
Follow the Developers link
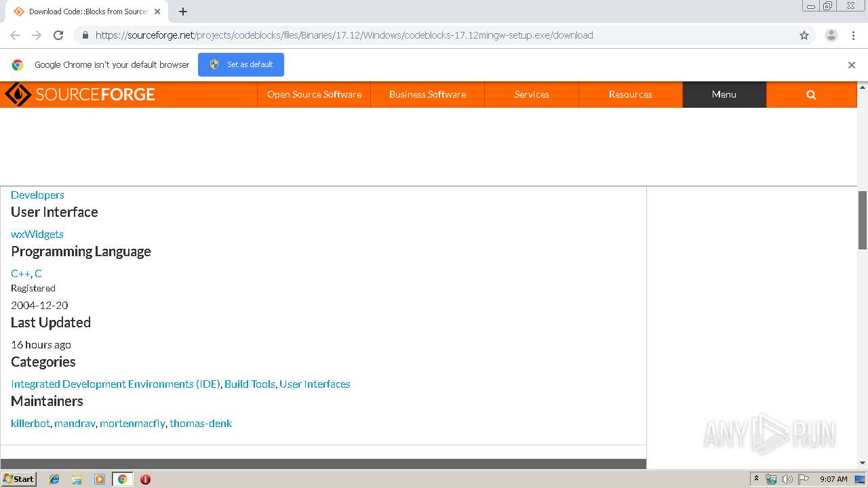coord(37,195)
